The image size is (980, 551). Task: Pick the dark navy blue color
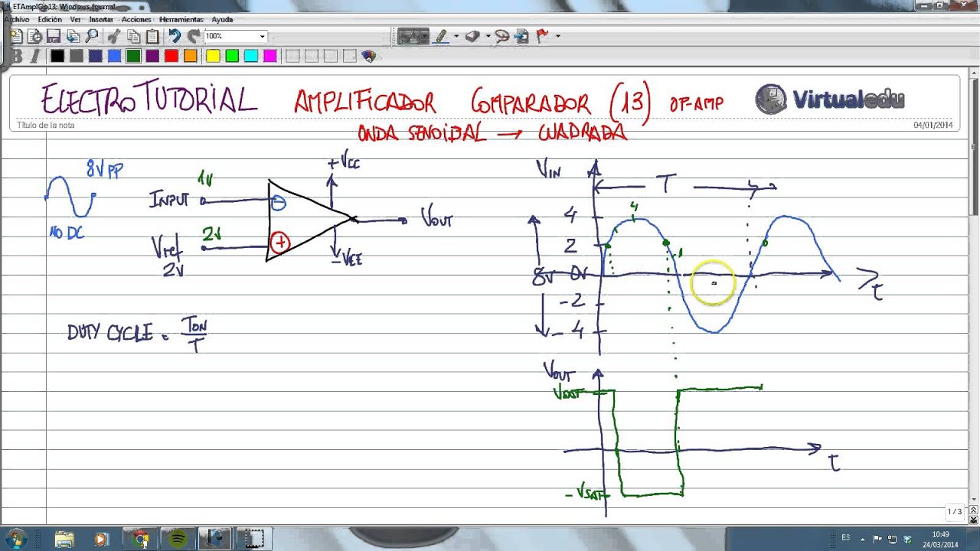point(96,56)
